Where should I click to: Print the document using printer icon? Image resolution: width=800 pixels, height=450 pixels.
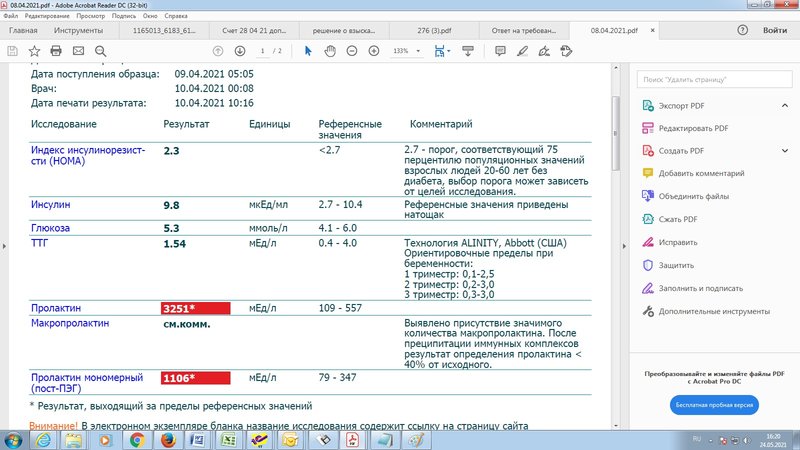[56, 51]
